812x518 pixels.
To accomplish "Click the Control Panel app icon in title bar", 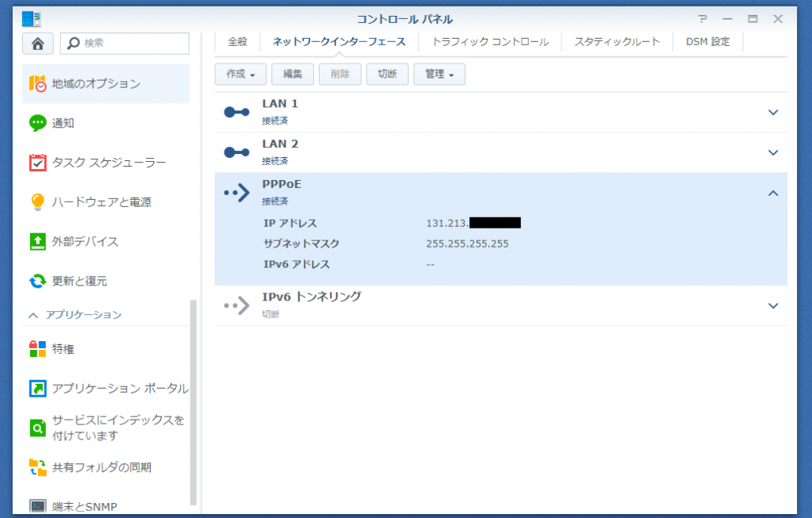I will pos(31,19).
